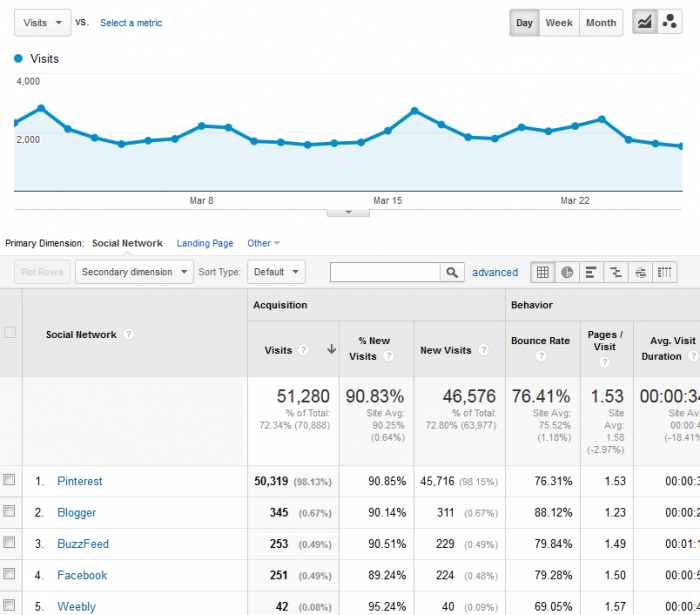Click the Plot Rows button
Image resolution: width=700 pixels, height=615 pixels.
(x=42, y=272)
